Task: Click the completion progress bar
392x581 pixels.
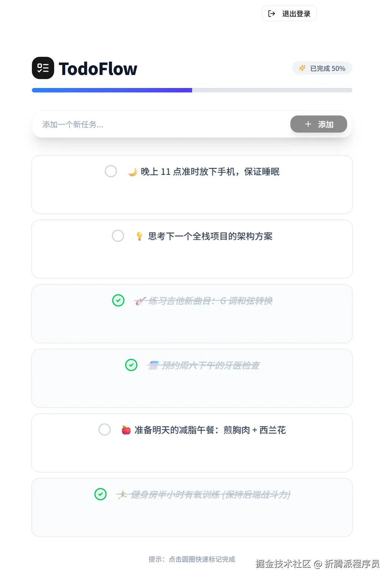Action: point(192,90)
